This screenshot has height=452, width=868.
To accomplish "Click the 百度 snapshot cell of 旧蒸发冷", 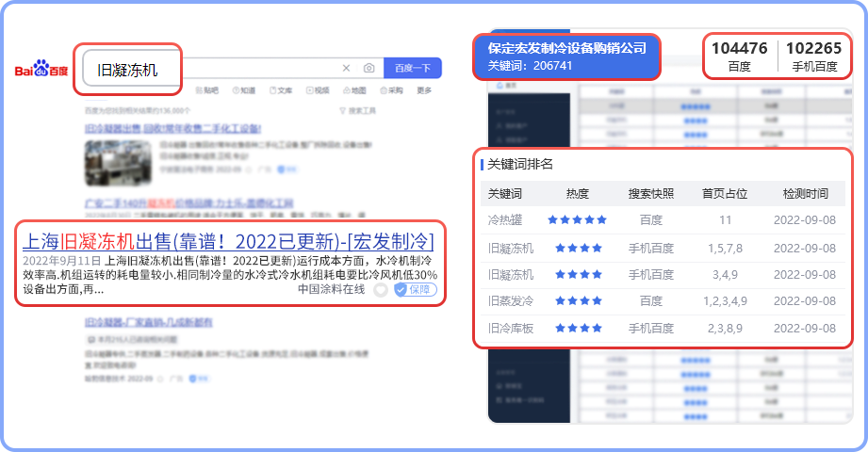I will (651, 301).
